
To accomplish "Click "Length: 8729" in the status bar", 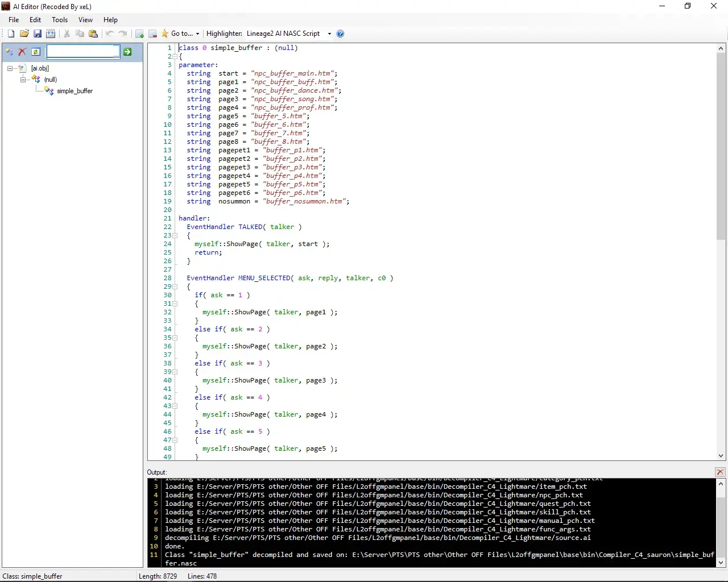I will pos(158,576).
